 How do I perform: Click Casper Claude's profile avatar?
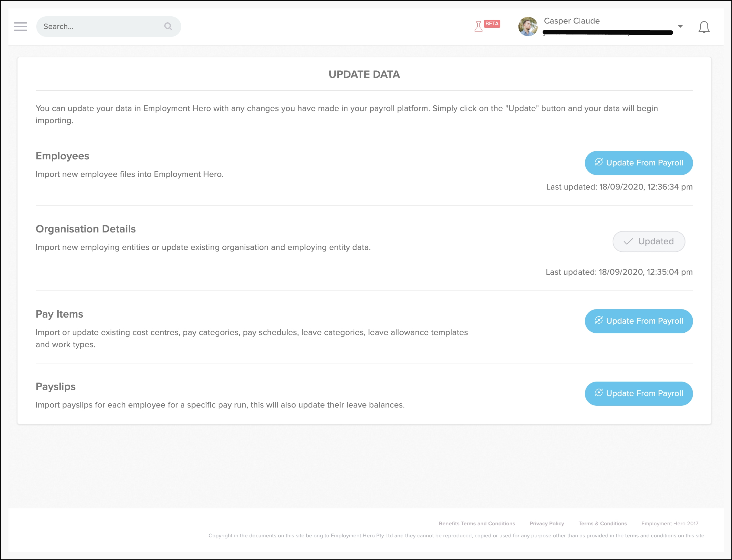tap(527, 27)
